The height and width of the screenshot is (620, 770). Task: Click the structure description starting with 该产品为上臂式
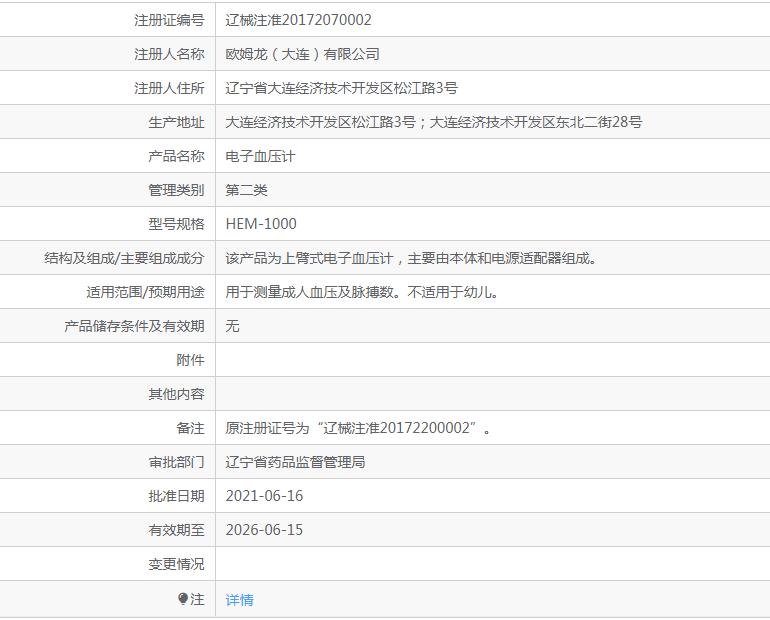coord(411,258)
